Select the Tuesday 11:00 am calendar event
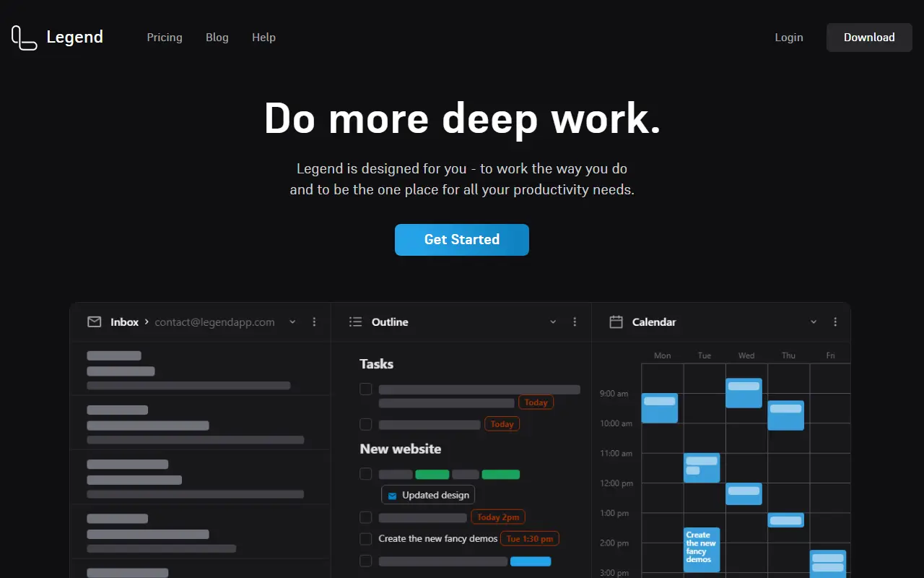Viewport: 924px width, 578px height. [702, 468]
